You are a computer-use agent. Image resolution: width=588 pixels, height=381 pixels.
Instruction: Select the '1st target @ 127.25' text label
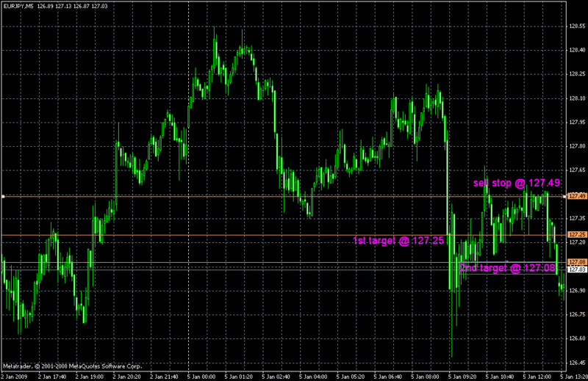point(398,241)
